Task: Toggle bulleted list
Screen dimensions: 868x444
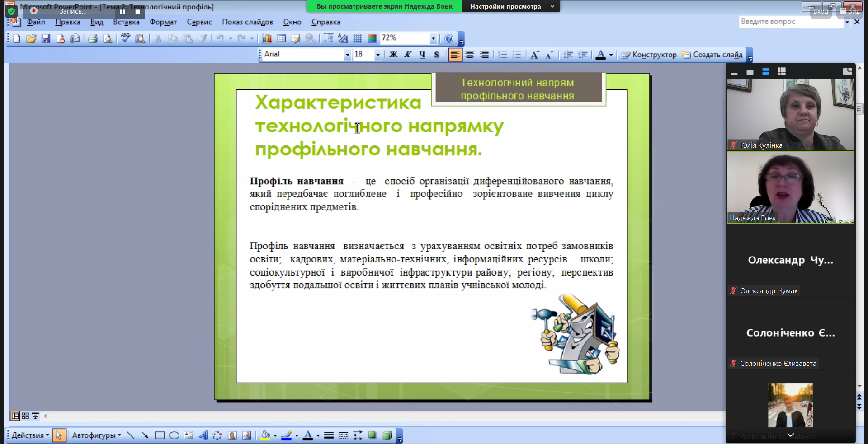Action: coord(517,55)
